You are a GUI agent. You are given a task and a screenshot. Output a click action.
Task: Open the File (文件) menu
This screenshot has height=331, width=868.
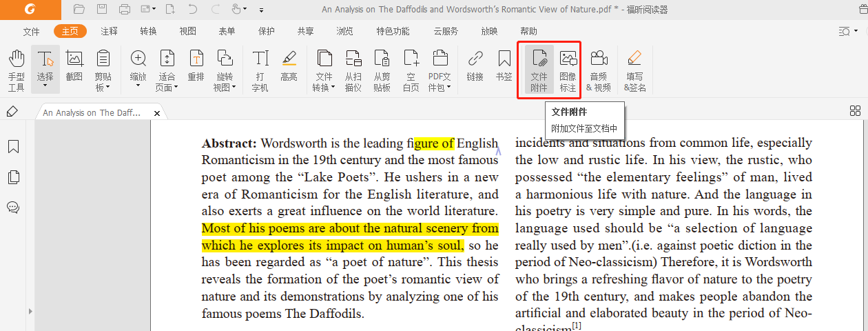[32, 31]
